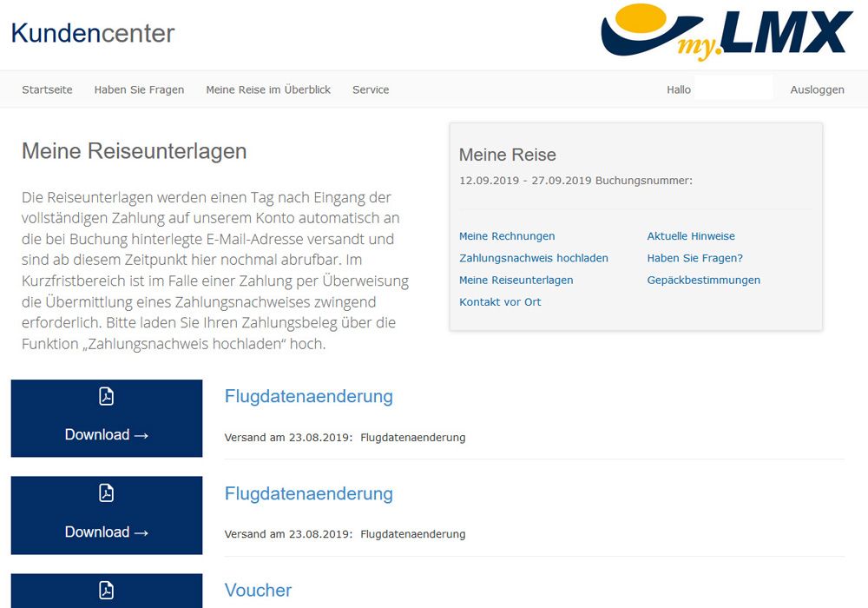Click PDF icon on first Flugdatenaenderung download
This screenshot has width=868, height=608.
(106, 397)
